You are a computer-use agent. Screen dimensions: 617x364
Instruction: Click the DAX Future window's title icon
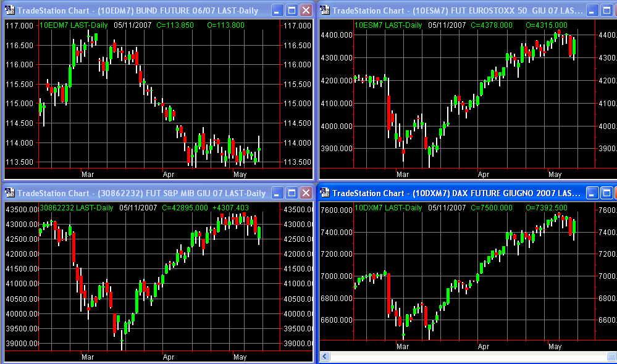pyautogui.click(x=324, y=193)
